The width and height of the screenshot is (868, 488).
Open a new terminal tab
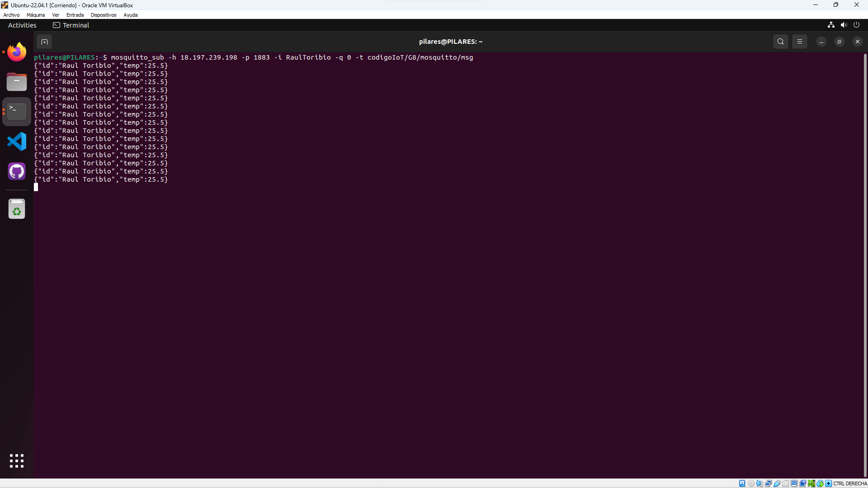pos(44,42)
